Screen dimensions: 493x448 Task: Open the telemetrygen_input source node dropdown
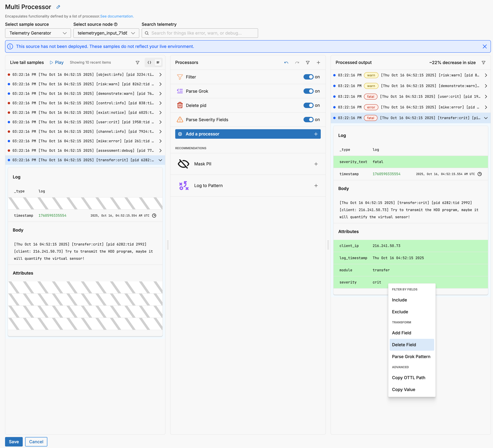click(106, 33)
